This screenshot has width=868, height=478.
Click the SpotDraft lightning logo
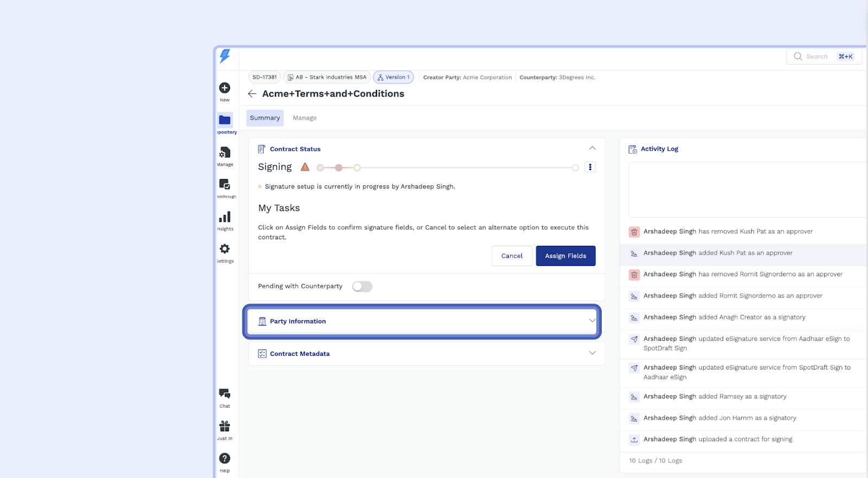[x=225, y=56]
